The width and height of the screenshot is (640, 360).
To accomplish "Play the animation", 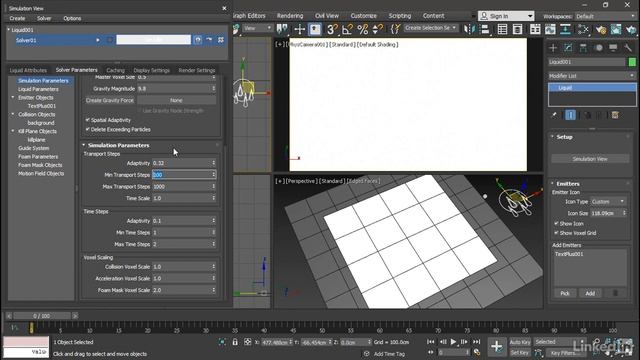I will point(453,342).
